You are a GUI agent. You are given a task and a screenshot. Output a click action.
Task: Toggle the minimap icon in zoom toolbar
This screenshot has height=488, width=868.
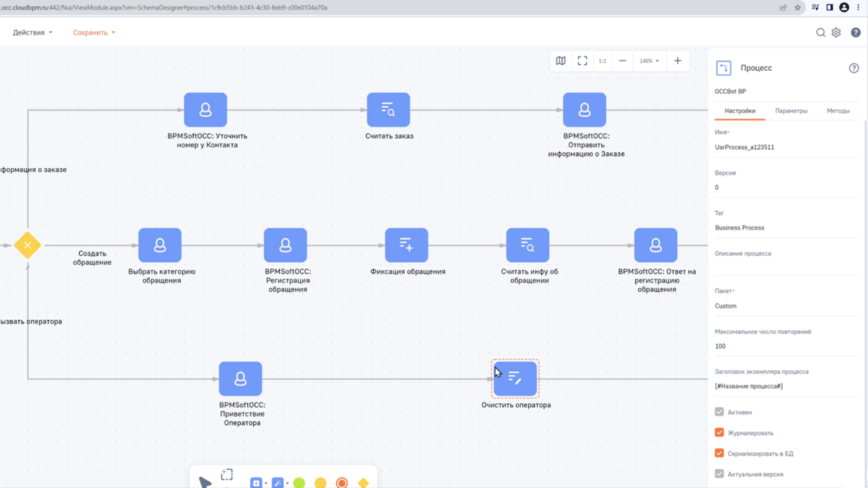pyautogui.click(x=561, y=61)
